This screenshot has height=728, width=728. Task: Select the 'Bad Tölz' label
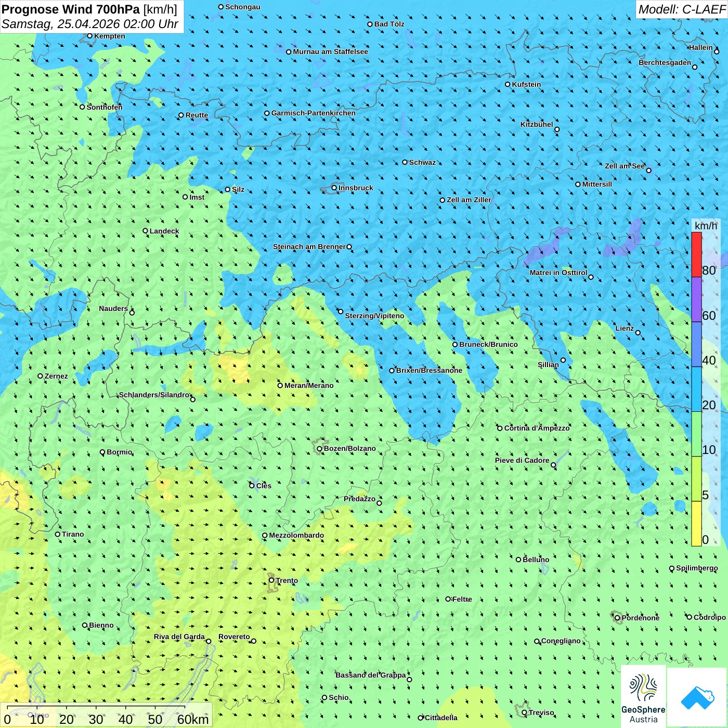(389, 24)
